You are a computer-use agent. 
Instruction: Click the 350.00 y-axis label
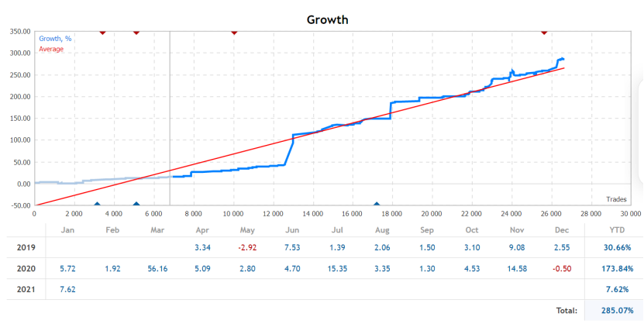pos(20,32)
